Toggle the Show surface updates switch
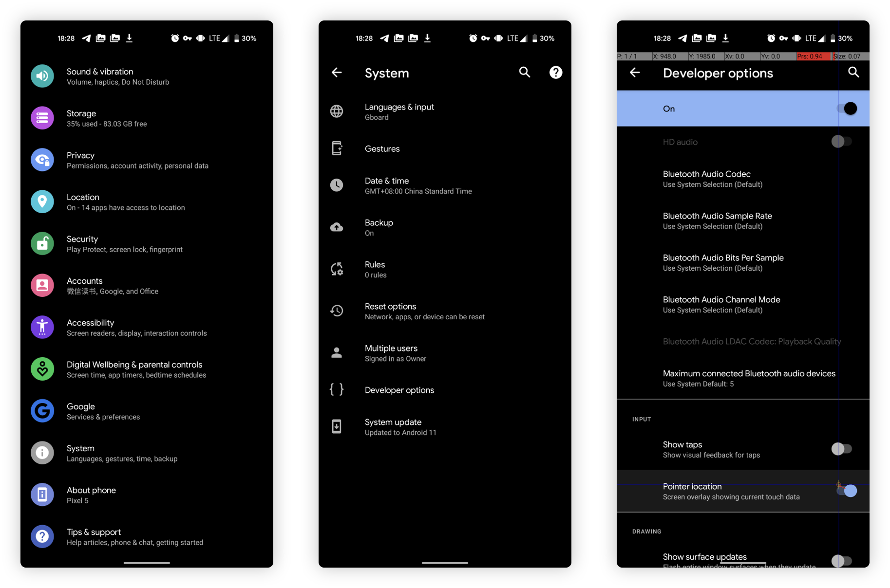This screenshot has width=890, height=588. [842, 561]
